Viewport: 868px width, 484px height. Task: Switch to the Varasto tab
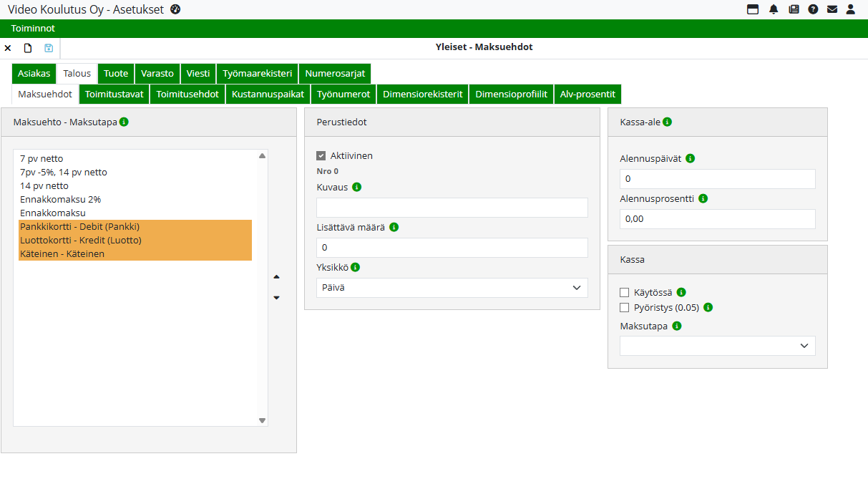pos(157,73)
